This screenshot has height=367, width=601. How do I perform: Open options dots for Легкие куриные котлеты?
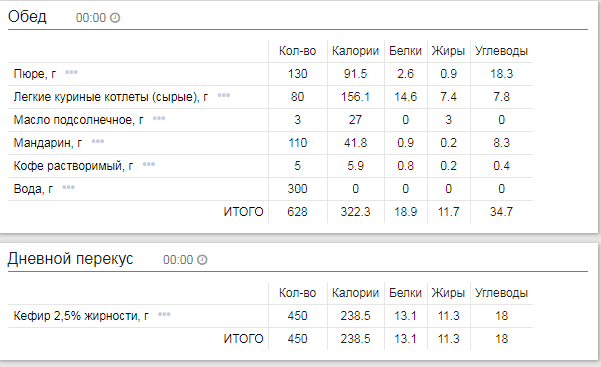224,95
